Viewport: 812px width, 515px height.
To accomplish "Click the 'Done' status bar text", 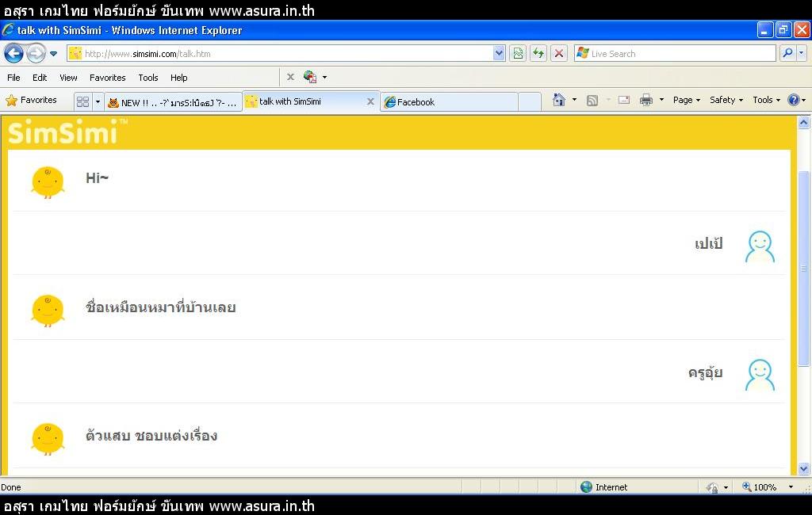I will click(11, 487).
